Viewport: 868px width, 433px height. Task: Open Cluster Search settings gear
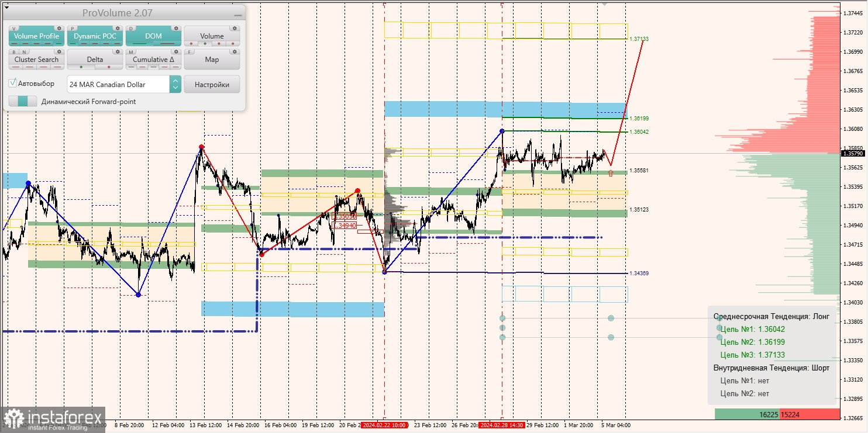pos(58,51)
